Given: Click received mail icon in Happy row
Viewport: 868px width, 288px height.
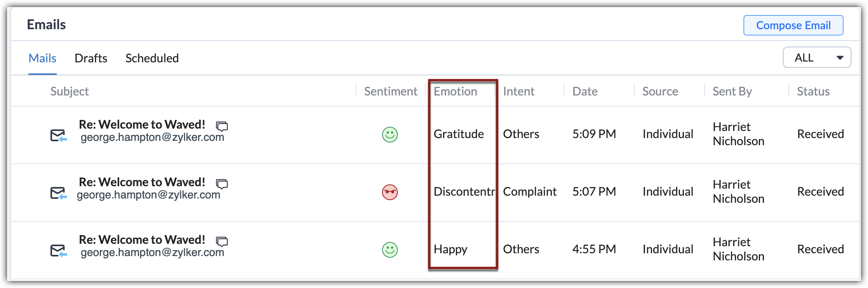Looking at the screenshot, I should click(58, 251).
